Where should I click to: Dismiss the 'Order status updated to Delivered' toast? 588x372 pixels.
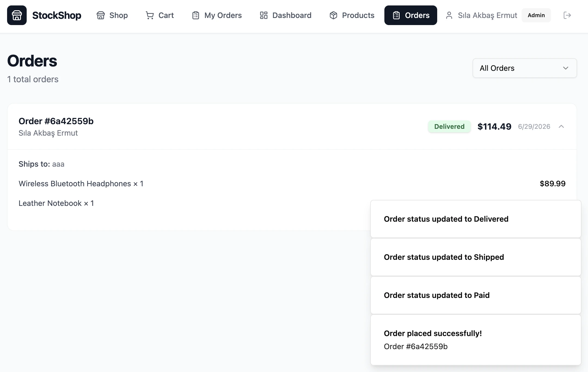tap(476, 219)
